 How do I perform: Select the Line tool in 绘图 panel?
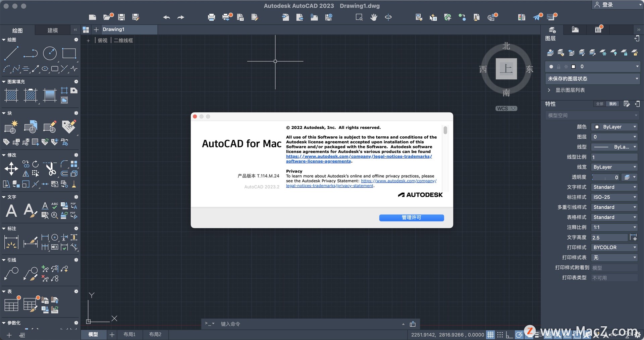click(x=11, y=54)
